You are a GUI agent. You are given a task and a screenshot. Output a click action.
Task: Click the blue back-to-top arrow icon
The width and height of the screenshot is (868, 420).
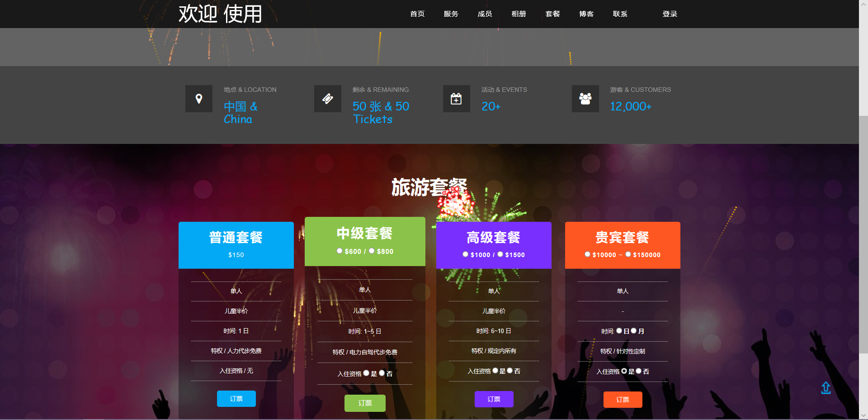point(826,388)
